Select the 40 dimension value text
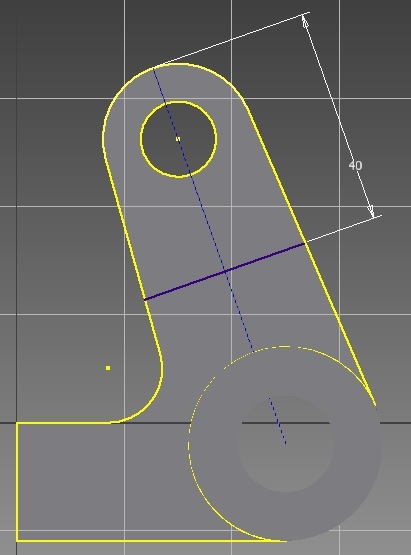Viewport: 411px width, 555px height. tap(355, 165)
